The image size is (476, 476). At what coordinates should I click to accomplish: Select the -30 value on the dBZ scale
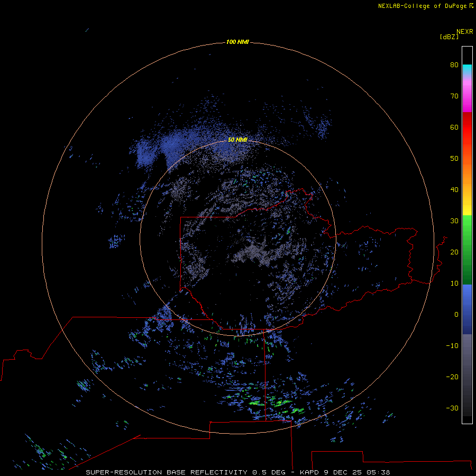(452, 408)
